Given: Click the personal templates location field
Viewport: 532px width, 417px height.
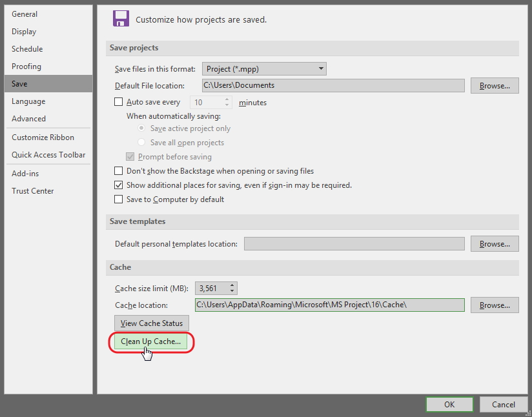Looking at the screenshot, I should (x=354, y=243).
